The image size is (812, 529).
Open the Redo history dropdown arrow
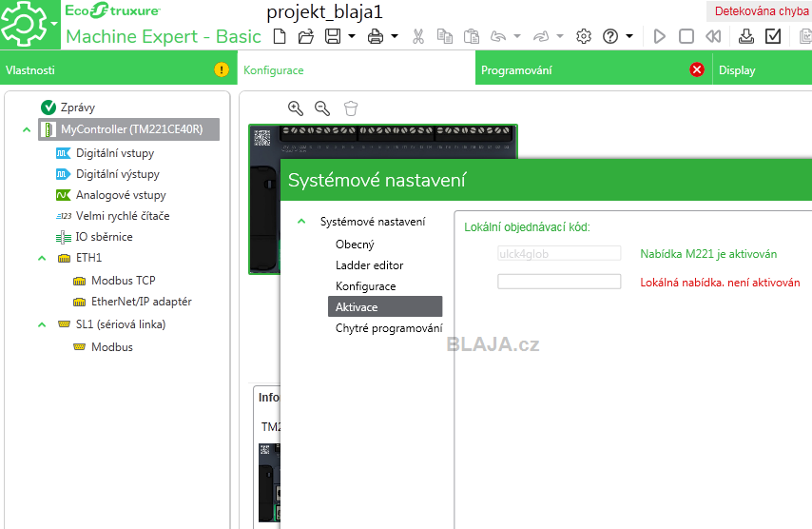[x=560, y=36]
